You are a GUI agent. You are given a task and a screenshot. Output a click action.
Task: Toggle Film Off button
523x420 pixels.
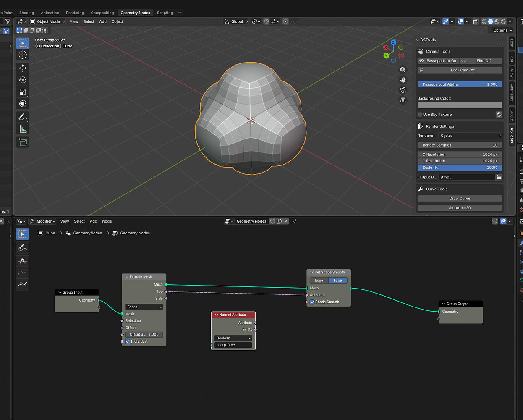pos(484,61)
